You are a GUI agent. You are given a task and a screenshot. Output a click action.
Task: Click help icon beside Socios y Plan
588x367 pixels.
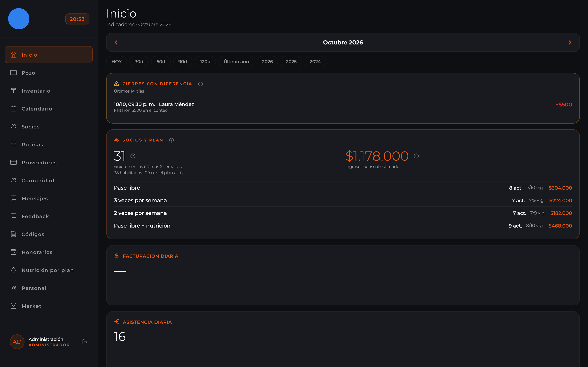coord(171,140)
